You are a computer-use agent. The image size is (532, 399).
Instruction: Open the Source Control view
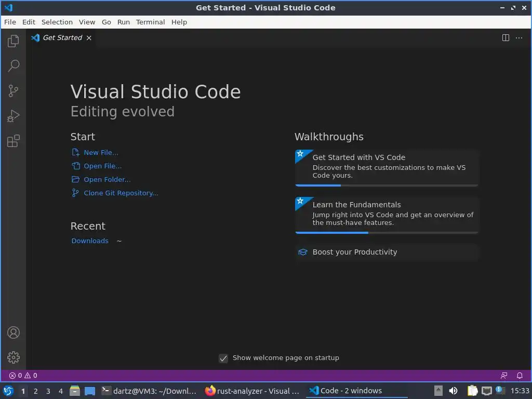click(x=13, y=91)
